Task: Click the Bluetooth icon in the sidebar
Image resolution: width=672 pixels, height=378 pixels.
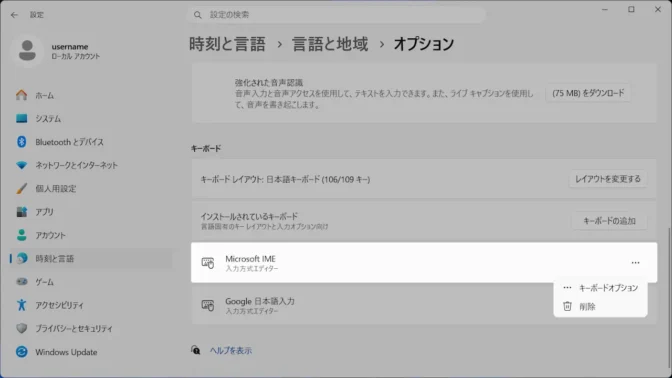Action: click(x=21, y=142)
